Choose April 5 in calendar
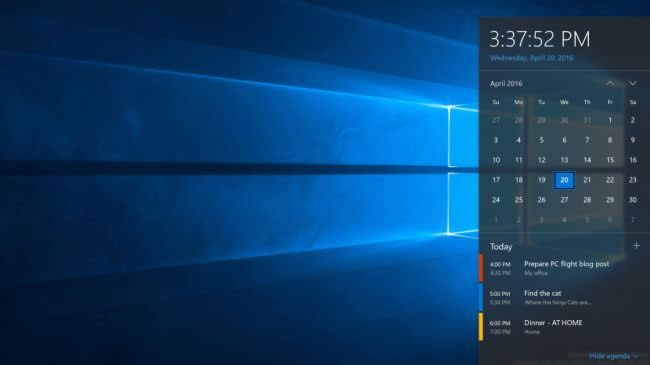 point(541,140)
